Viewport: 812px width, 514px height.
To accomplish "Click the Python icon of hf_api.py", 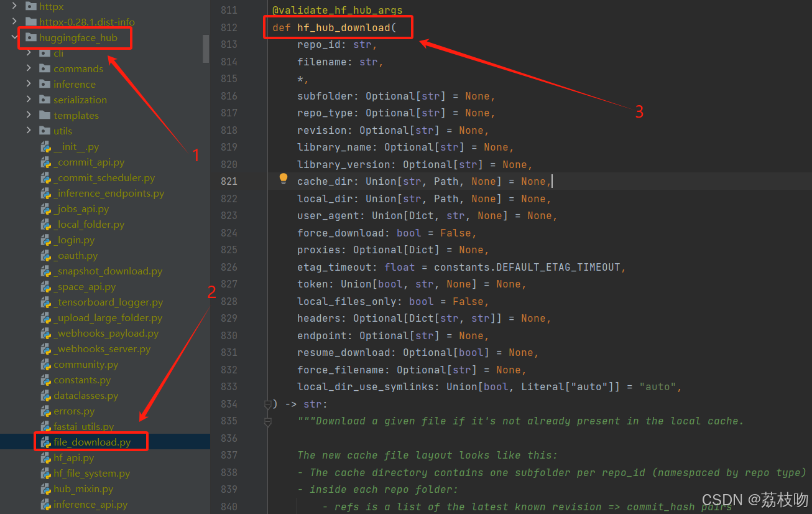I will [46, 458].
